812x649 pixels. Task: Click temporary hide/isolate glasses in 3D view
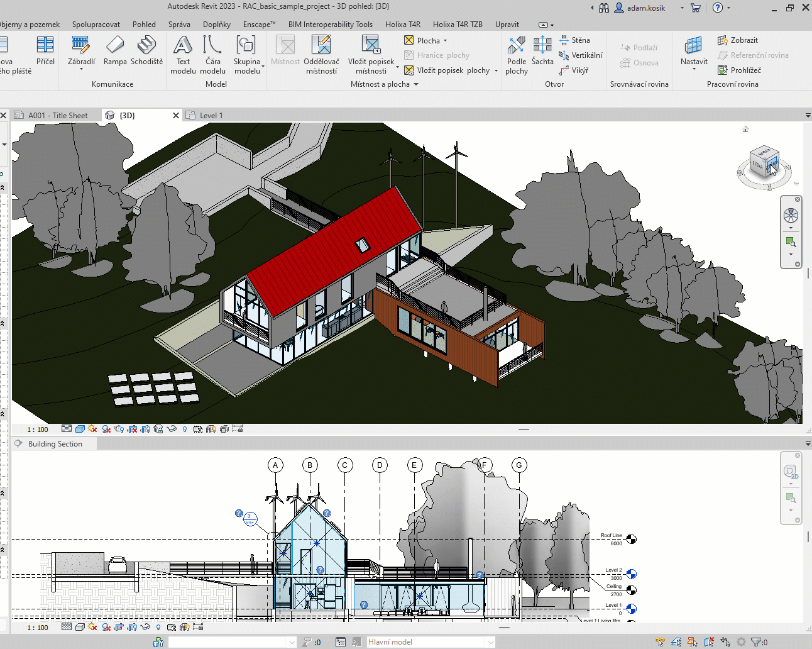(x=172, y=429)
